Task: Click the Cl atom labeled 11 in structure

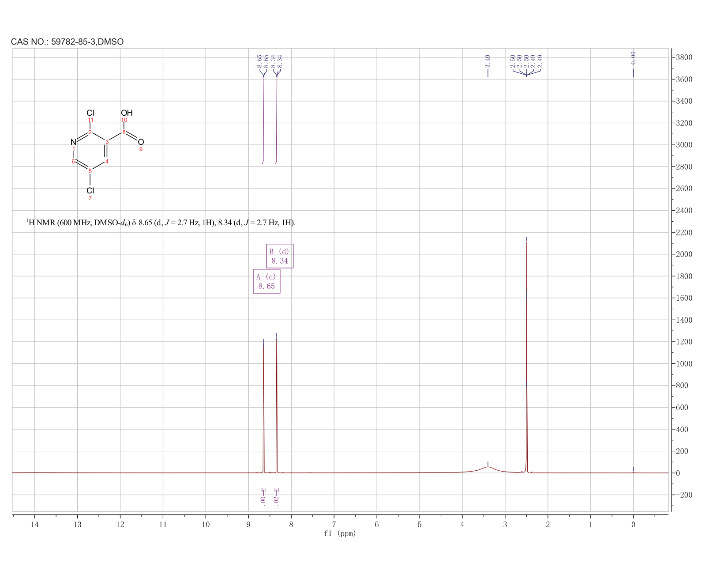Action: (90, 113)
